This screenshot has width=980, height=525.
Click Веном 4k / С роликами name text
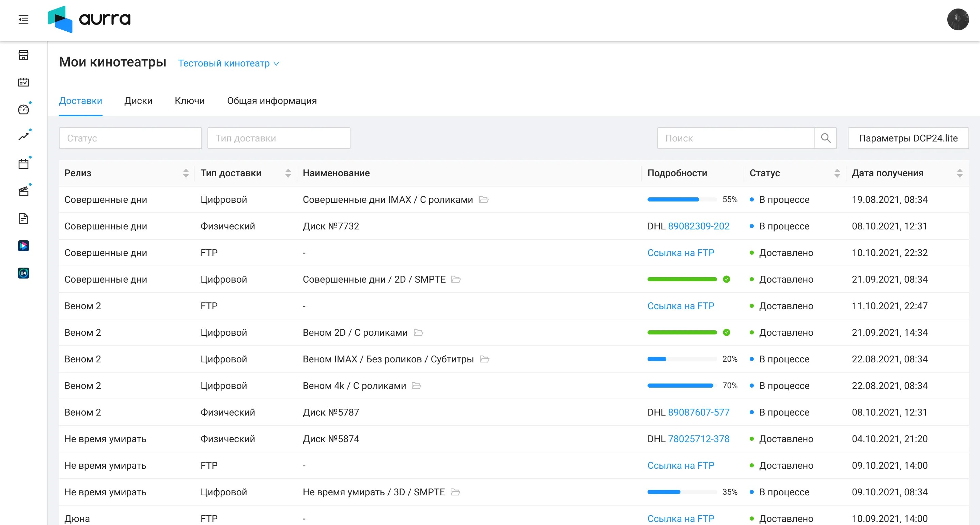pyautogui.click(x=355, y=386)
